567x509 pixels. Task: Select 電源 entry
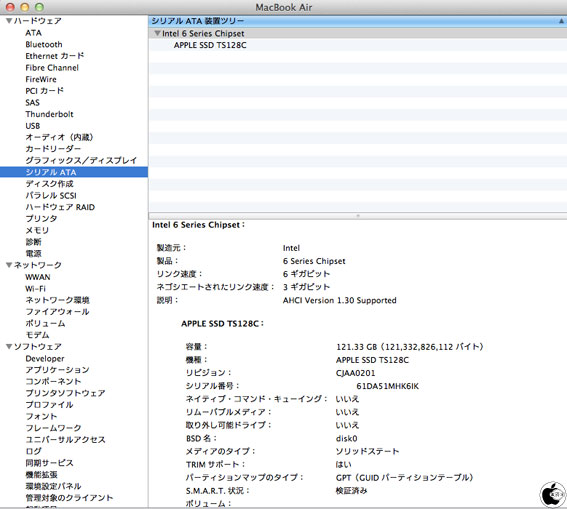point(33,253)
